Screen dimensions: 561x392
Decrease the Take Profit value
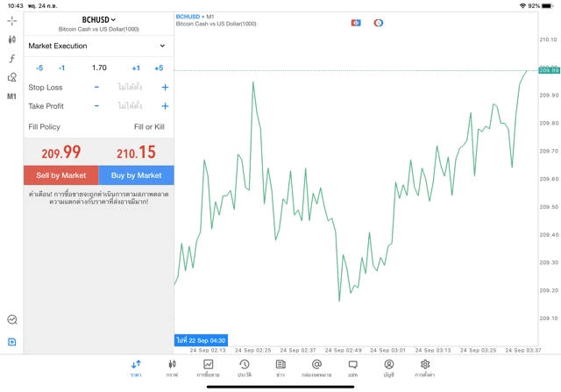click(96, 106)
